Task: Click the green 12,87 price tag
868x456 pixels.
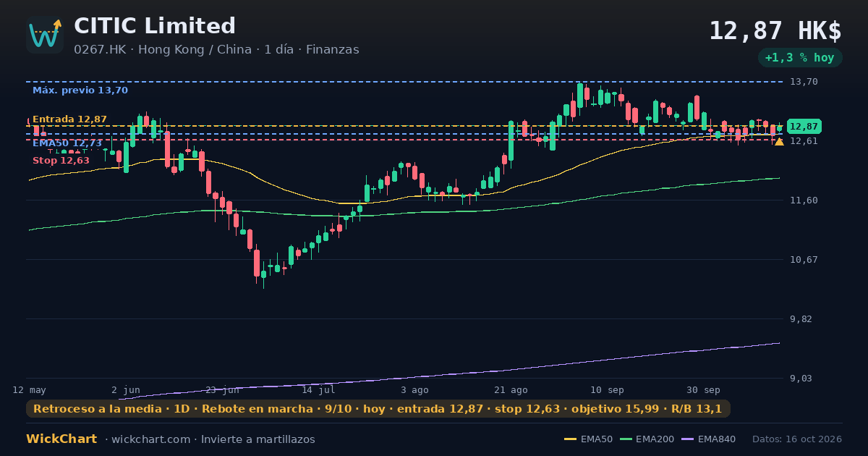Action: coord(804,126)
